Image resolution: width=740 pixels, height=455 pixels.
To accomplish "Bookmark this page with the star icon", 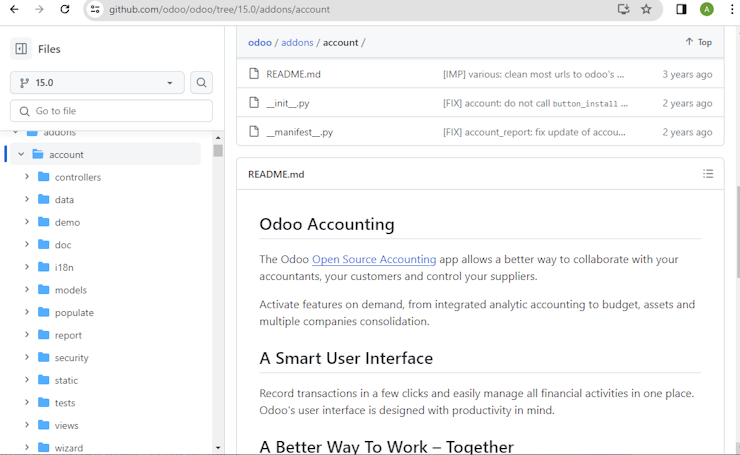I will point(646,9).
